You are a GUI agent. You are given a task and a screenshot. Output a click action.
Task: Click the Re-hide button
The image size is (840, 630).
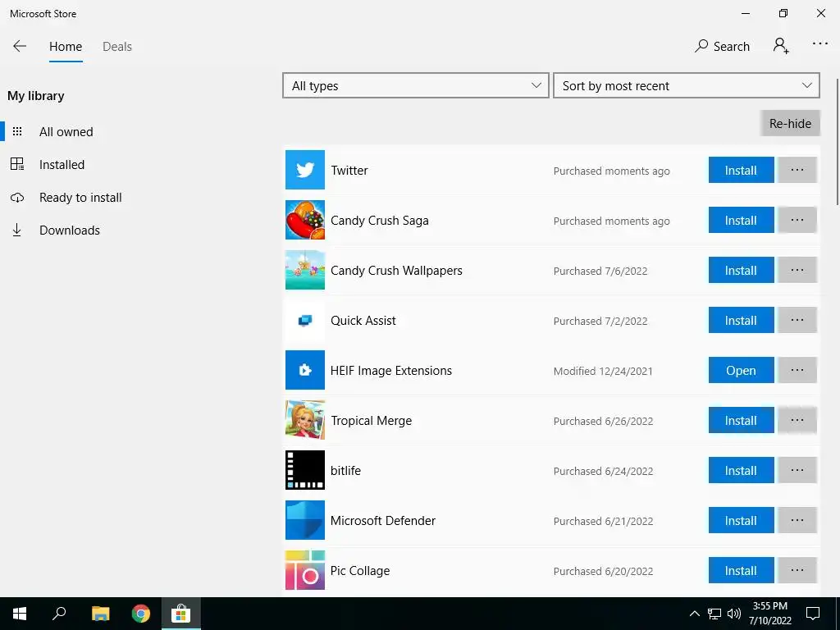pos(790,123)
